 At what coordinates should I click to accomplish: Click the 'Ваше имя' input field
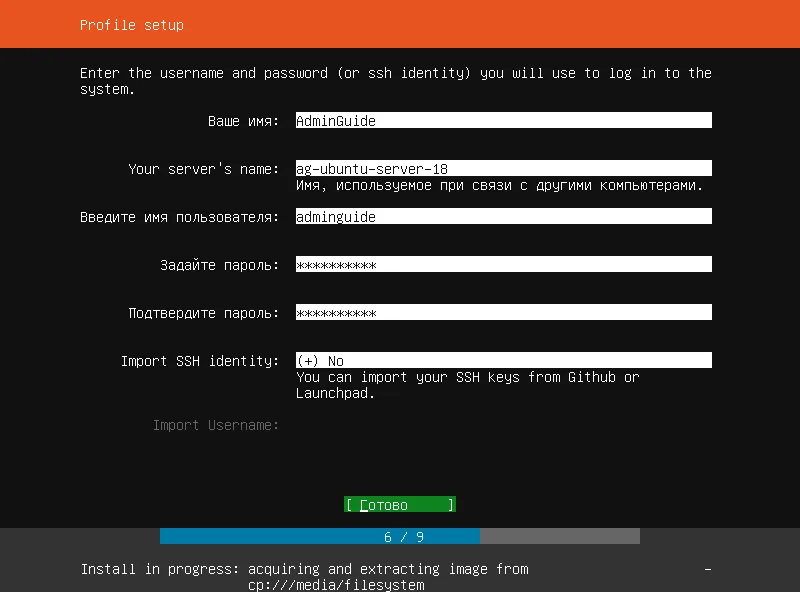coord(504,120)
